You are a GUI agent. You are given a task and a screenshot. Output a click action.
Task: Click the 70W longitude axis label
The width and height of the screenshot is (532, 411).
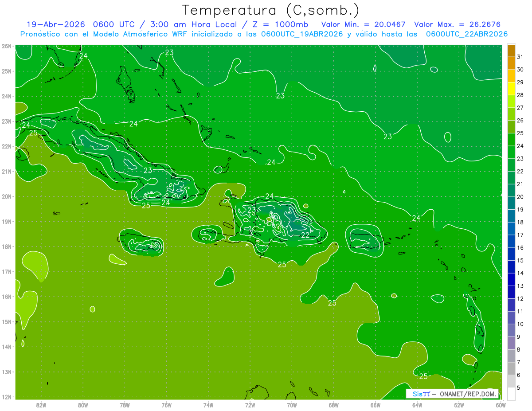pyautogui.click(x=292, y=404)
